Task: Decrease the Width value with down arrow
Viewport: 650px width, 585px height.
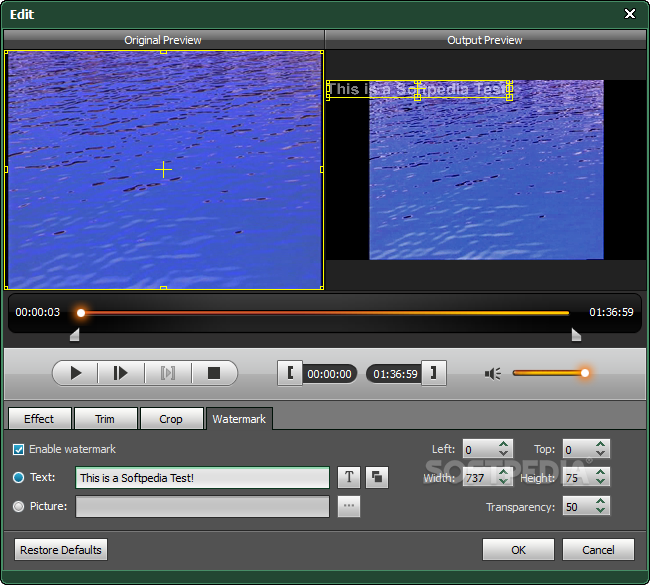Action: 504,481
